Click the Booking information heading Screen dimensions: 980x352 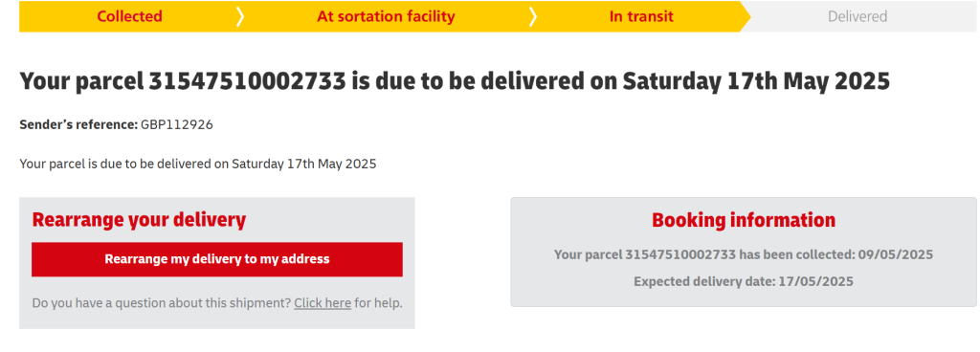(x=744, y=220)
